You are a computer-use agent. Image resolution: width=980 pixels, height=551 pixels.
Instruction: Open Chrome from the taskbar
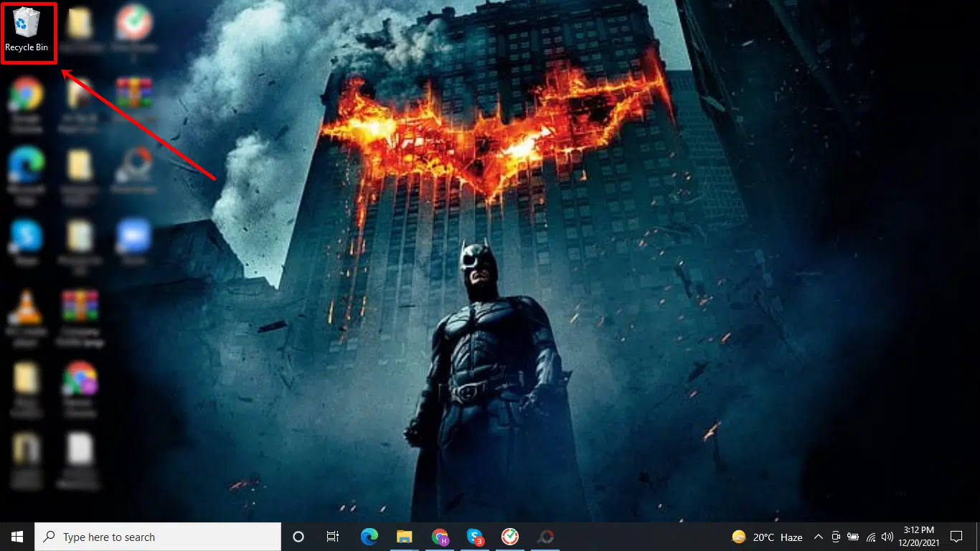440,537
